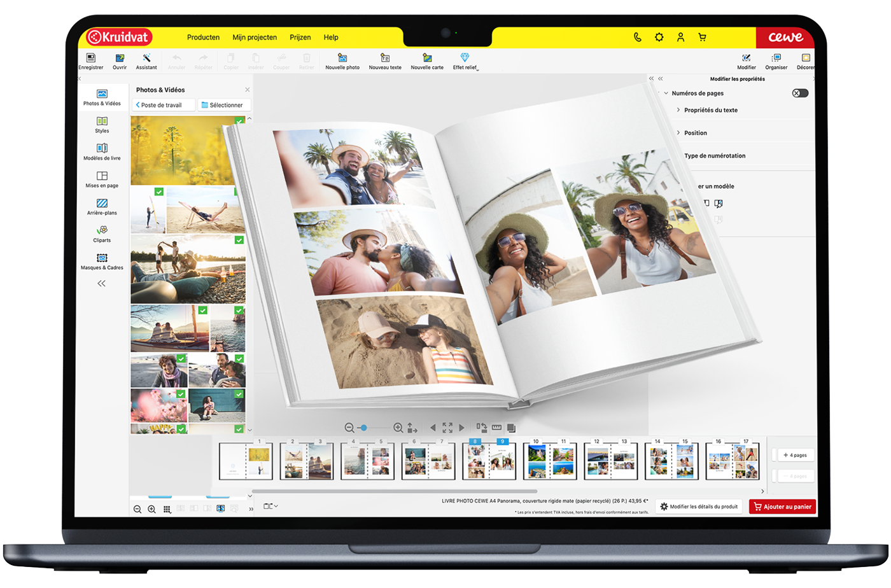Screen dimensions: 891x588
Task: Insert a Nouvelle carte map
Action: coord(427,61)
